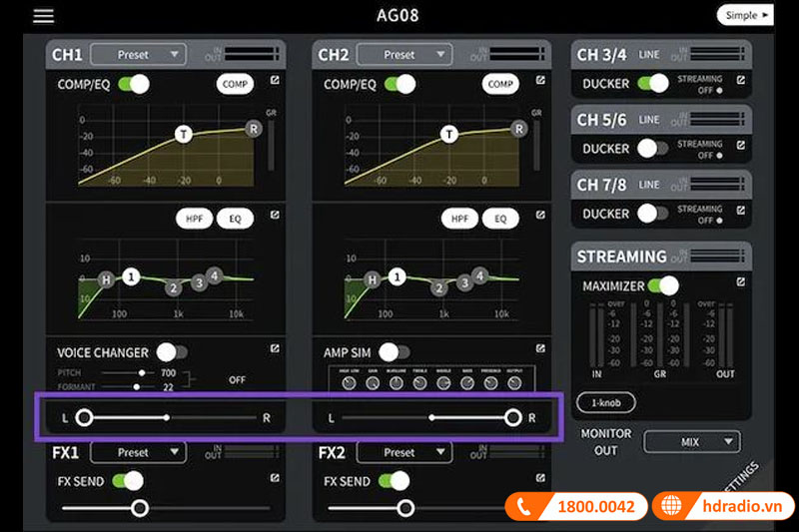Viewport: 799px width, 532px height.
Task: Click the 1-knob button
Action: (606, 402)
